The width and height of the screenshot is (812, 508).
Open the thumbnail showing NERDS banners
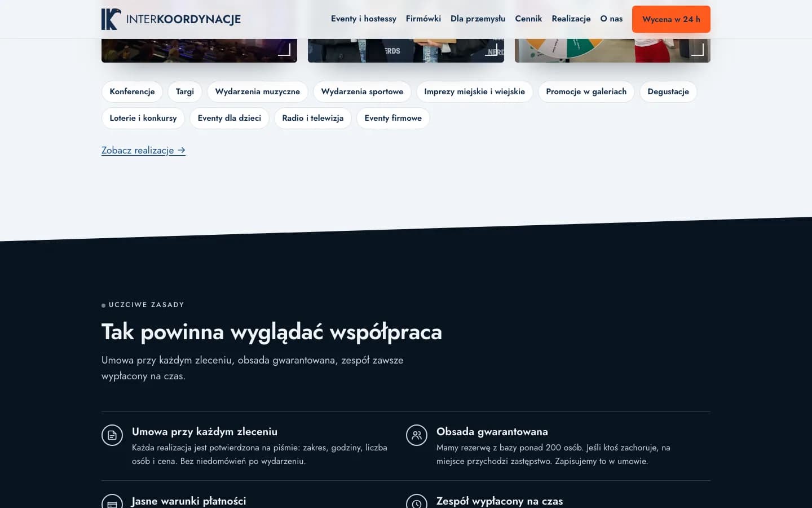(x=406, y=50)
